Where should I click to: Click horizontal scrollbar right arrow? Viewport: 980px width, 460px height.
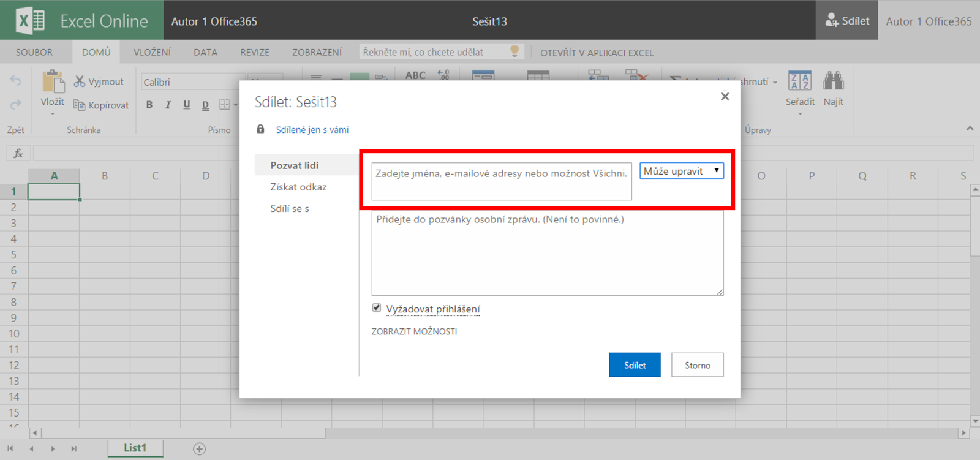963,433
